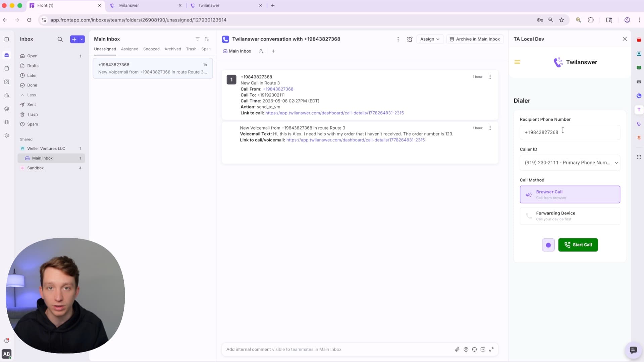Open the Assign dropdown
The width and height of the screenshot is (644, 362).
click(x=430, y=39)
